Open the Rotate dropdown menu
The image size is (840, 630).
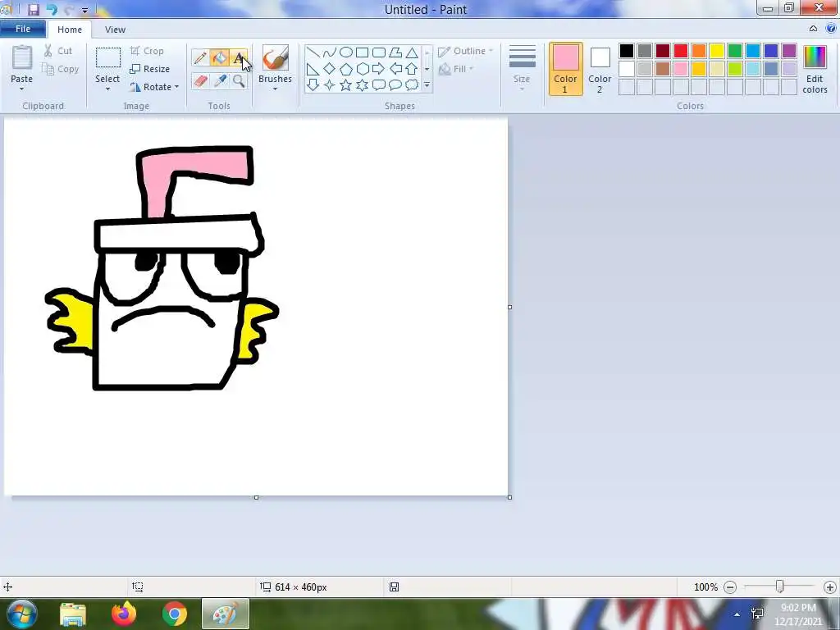(155, 87)
